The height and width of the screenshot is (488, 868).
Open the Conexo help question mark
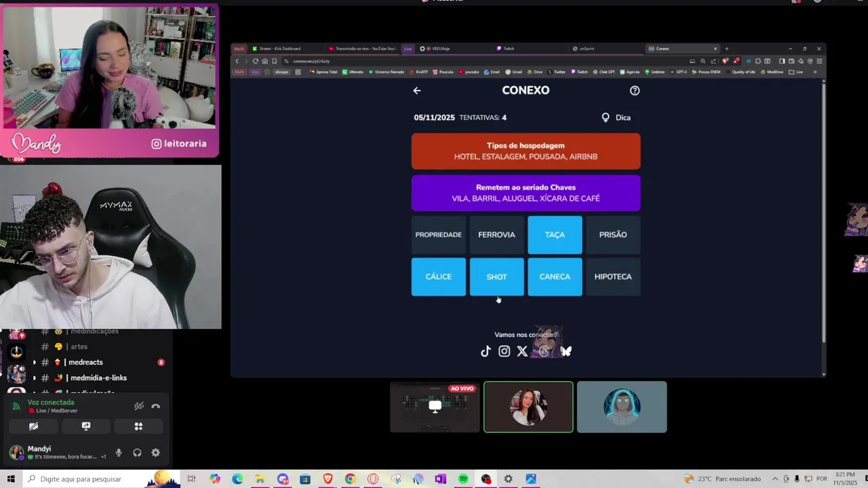635,90
